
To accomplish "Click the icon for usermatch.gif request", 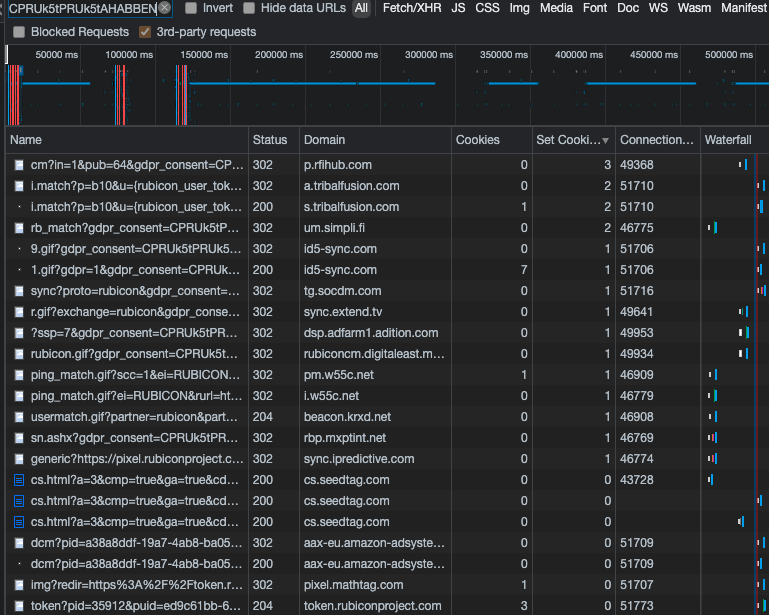I will [18, 417].
